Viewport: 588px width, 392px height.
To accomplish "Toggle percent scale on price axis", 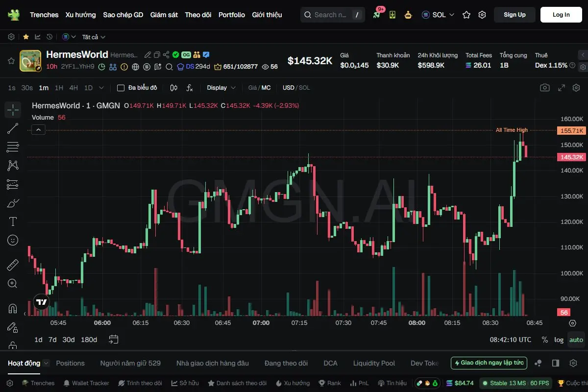I will click(x=545, y=340).
